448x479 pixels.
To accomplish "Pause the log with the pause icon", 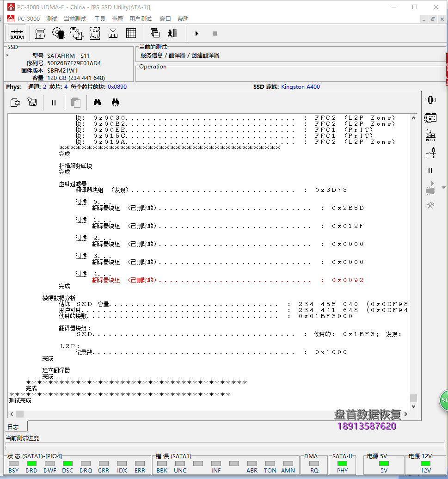I will pyautogui.click(x=54, y=103).
